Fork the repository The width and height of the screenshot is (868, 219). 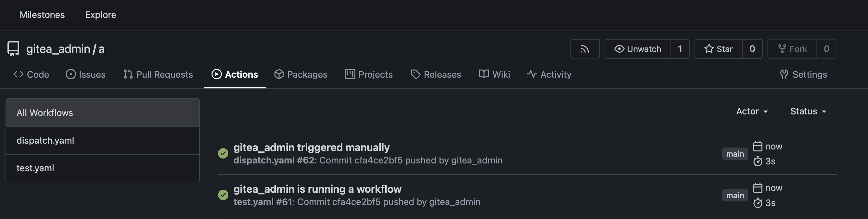coord(792,49)
